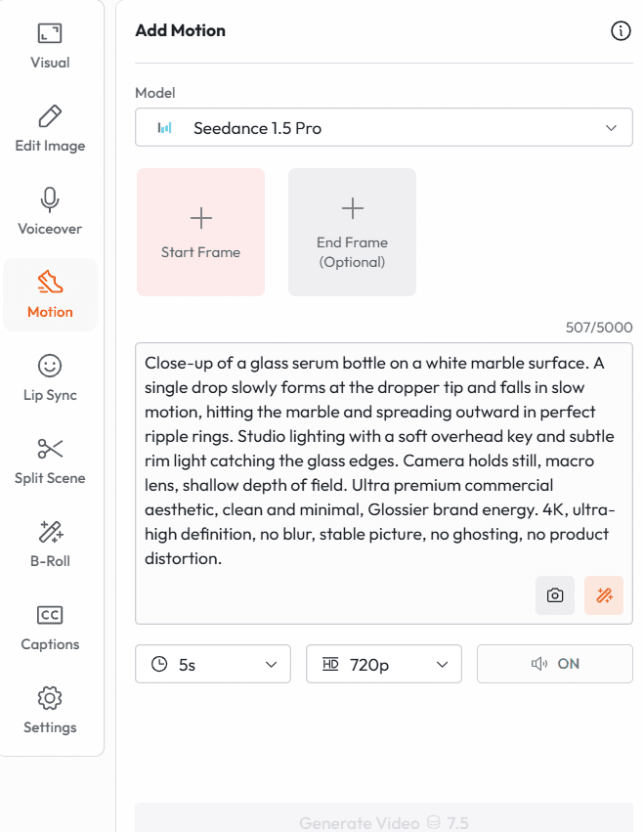644x832 pixels.
Task: Click the camera icon in prompt box
Action: coord(555,595)
